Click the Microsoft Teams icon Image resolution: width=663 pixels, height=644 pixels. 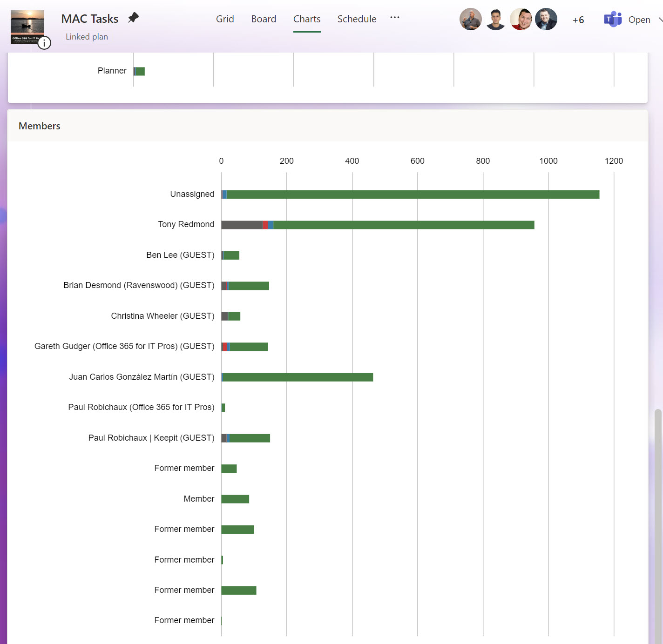click(x=613, y=19)
